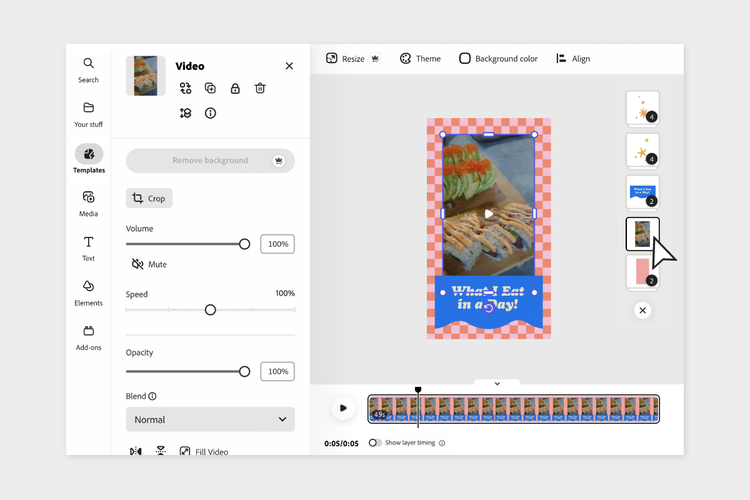Open the Text panel
750x500 pixels.
coord(88,248)
